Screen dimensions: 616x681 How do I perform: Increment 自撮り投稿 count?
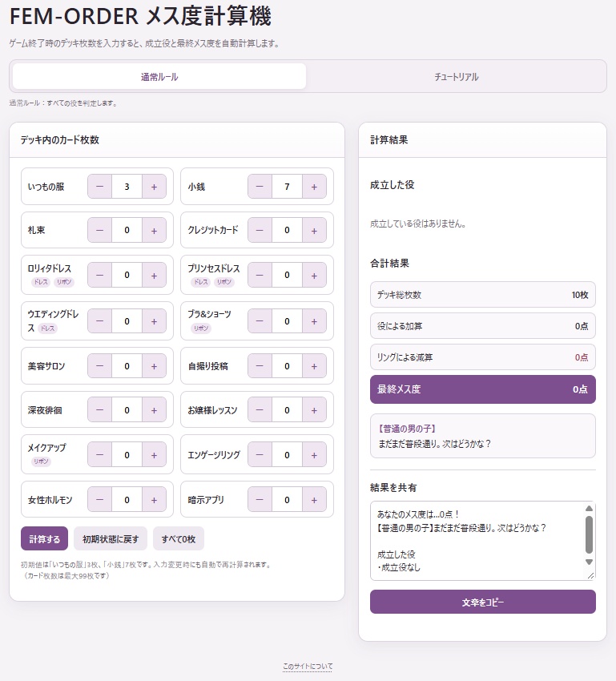coord(314,366)
